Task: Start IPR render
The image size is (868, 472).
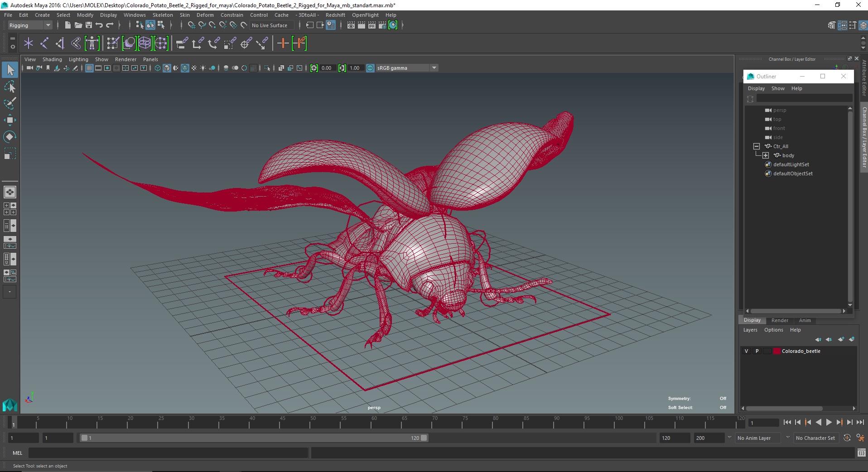Action: (x=372, y=25)
